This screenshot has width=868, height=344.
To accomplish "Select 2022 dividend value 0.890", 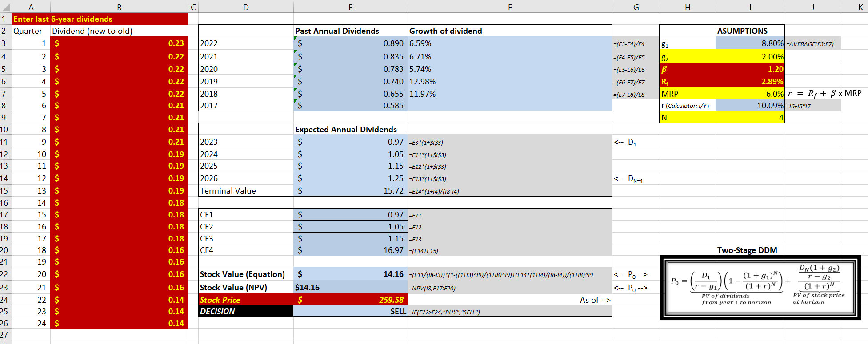I will (351, 43).
